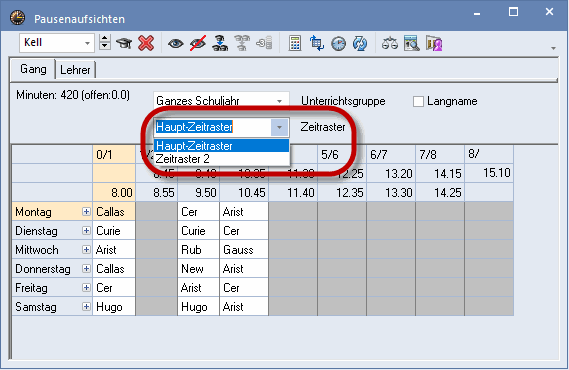
Task: Click the Haupt-Zeitraster combo box text field
Action: click(x=213, y=127)
